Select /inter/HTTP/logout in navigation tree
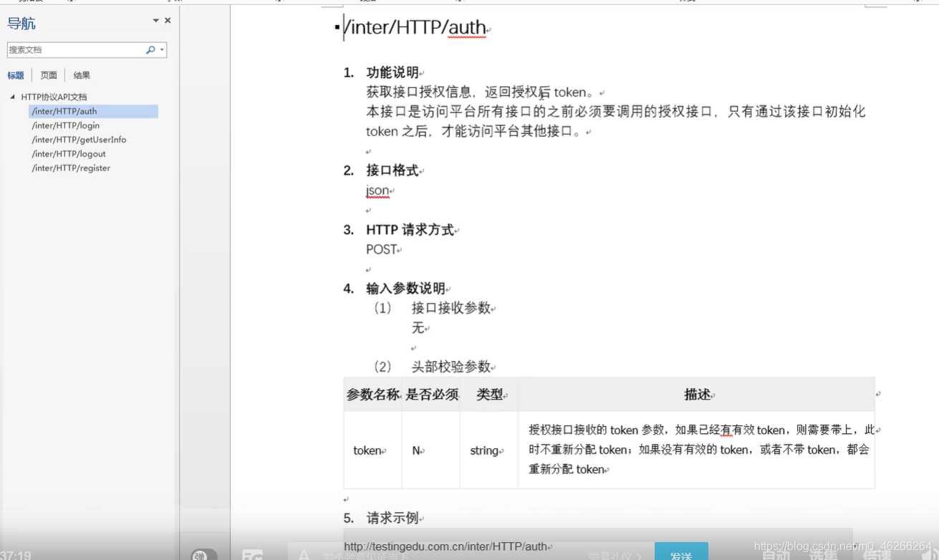This screenshot has height=560, width=939. point(69,154)
